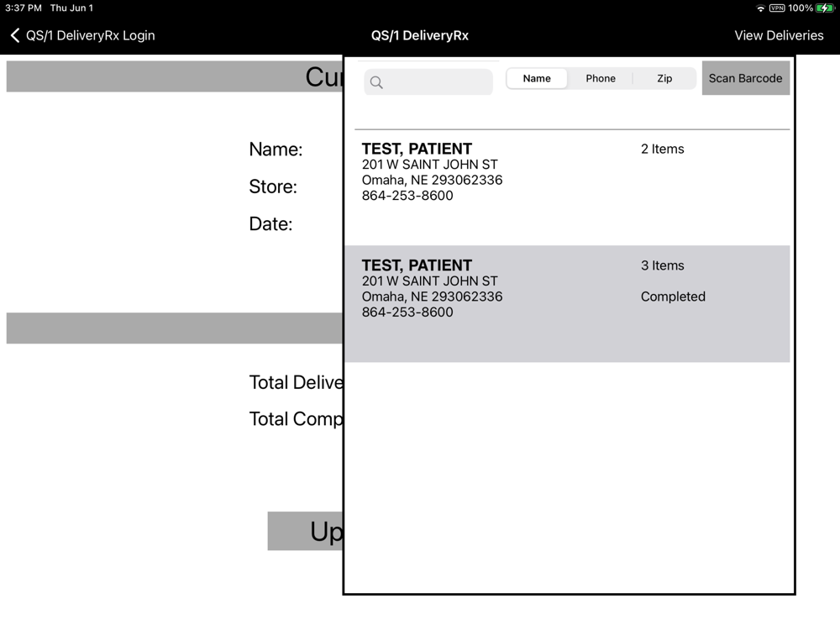Click the partially hidden Up button
This screenshot has width=840, height=630.
tap(306, 531)
